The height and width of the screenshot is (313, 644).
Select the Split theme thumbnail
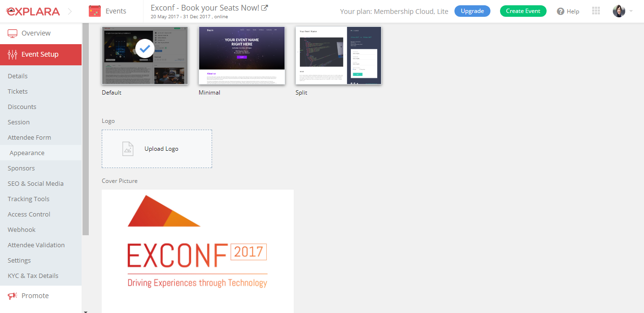tap(339, 56)
